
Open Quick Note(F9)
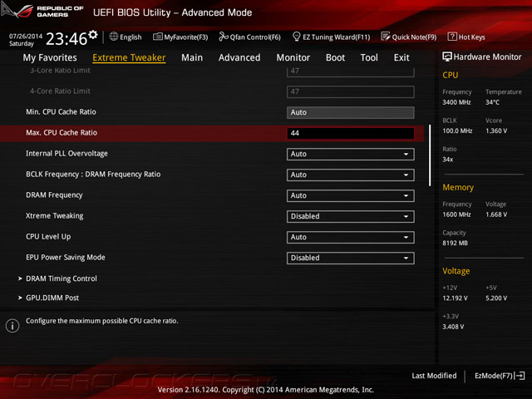(409, 37)
